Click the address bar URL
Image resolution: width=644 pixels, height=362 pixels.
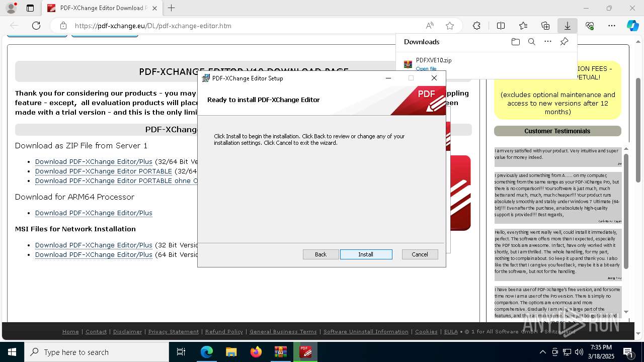(x=153, y=26)
